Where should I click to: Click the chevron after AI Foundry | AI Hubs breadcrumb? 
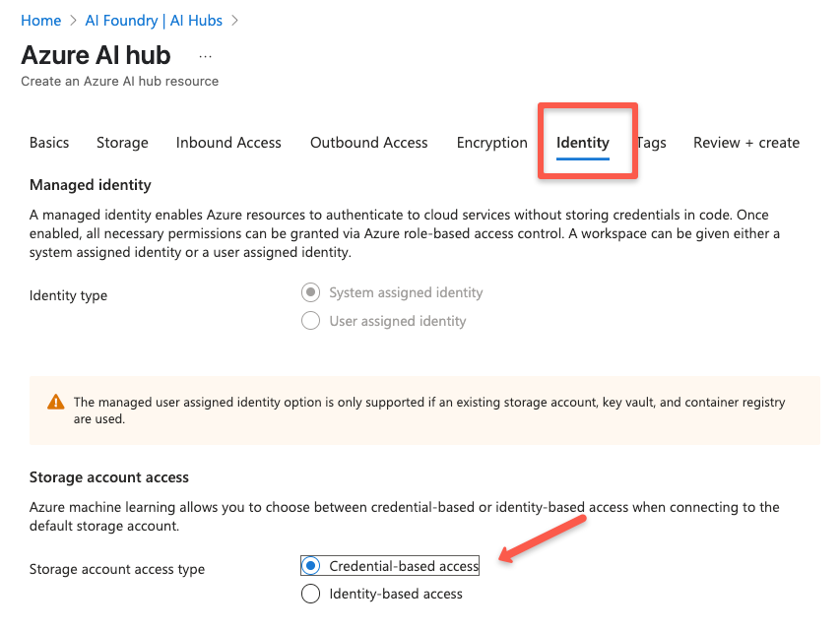234,20
